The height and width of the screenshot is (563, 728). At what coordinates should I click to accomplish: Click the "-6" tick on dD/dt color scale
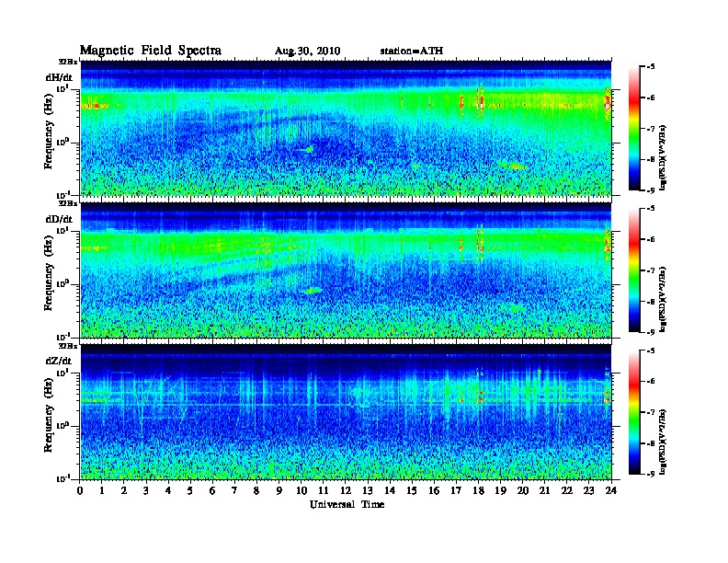tap(652, 239)
